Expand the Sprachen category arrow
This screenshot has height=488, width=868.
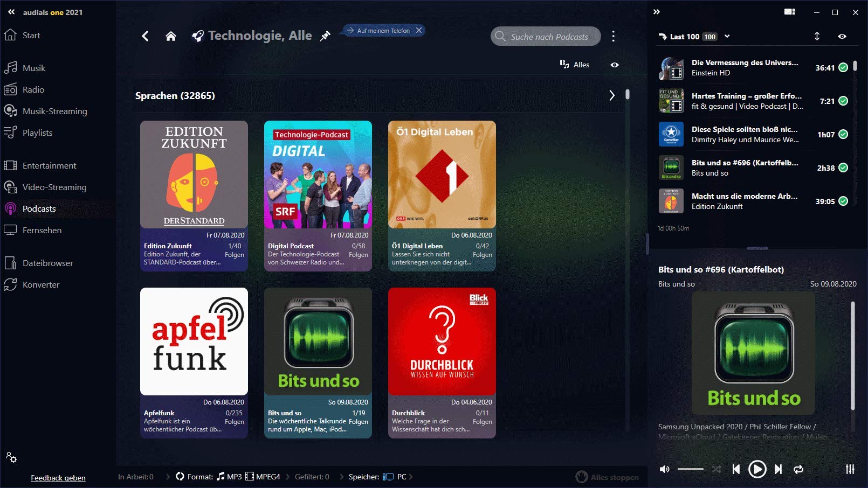tap(612, 95)
